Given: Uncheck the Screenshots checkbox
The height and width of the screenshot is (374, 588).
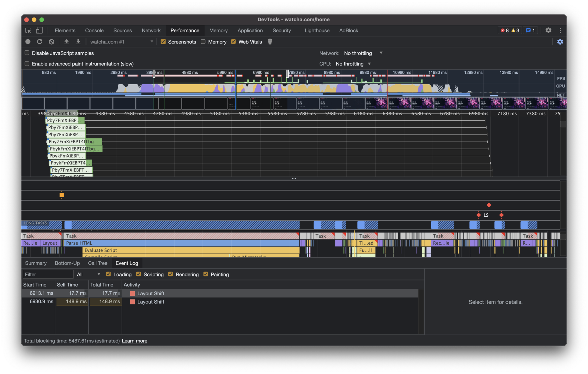Looking at the screenshot, I should (x=163, y=42).
